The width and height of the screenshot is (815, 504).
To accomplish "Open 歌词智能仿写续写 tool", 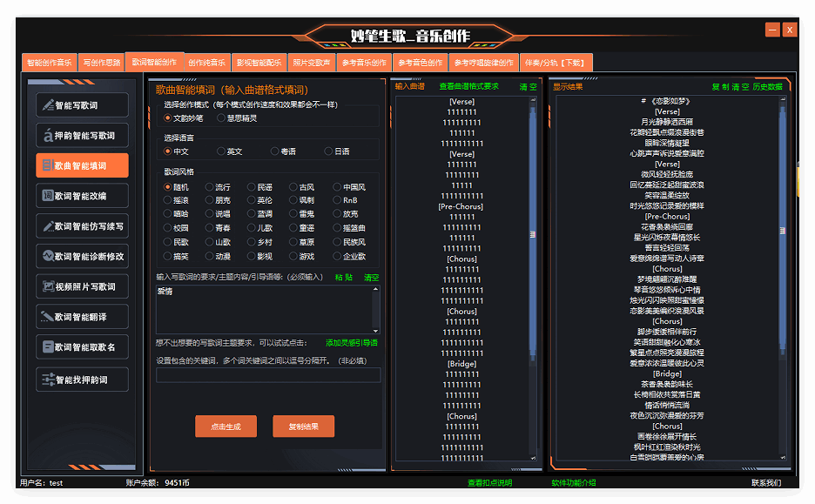I will [x=82, y=226].
